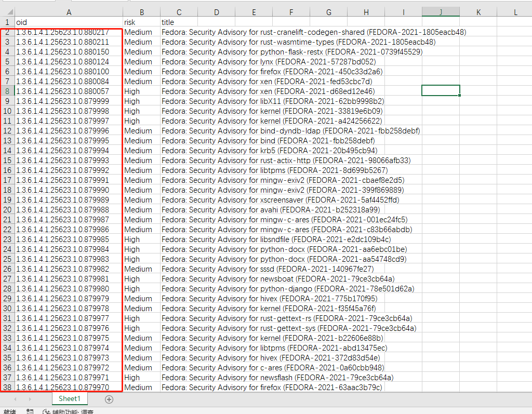Select column K header

478,12
